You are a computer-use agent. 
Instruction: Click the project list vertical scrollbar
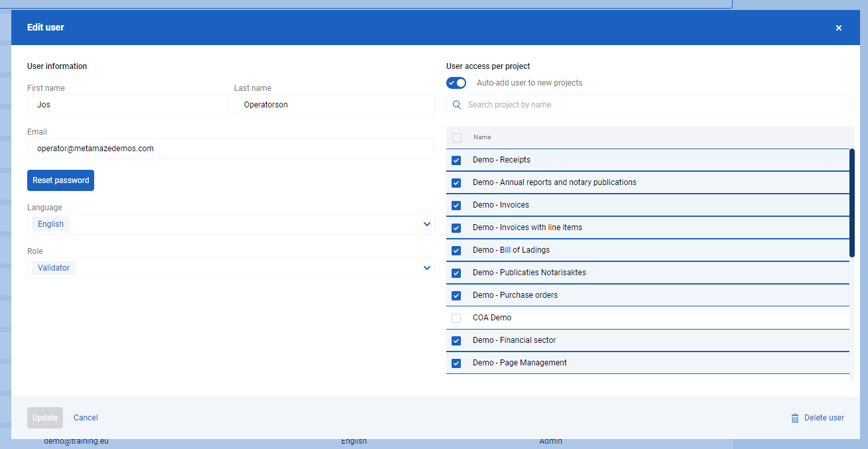click(852, 203)
